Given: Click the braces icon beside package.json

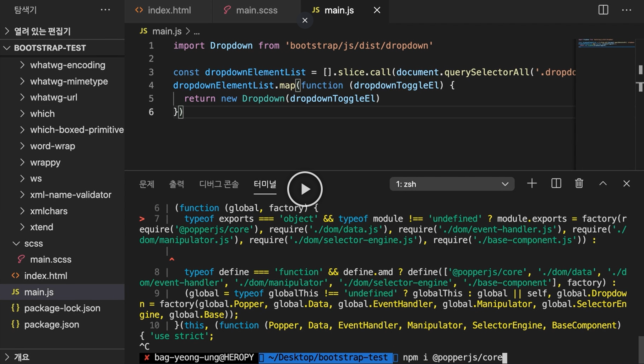Looking at the screenshot, I should coord(15,324).
